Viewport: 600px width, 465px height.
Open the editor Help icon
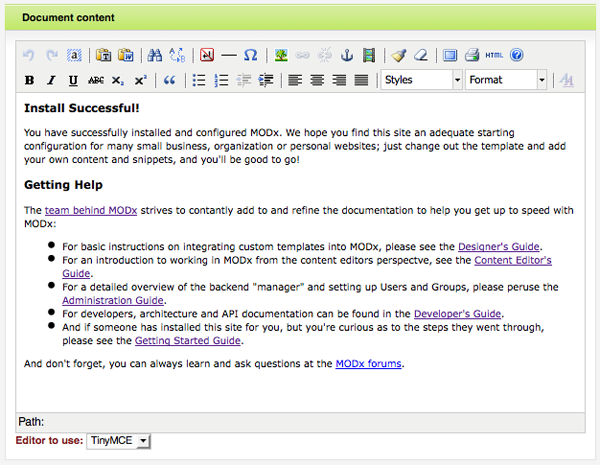tap(517, 55)
